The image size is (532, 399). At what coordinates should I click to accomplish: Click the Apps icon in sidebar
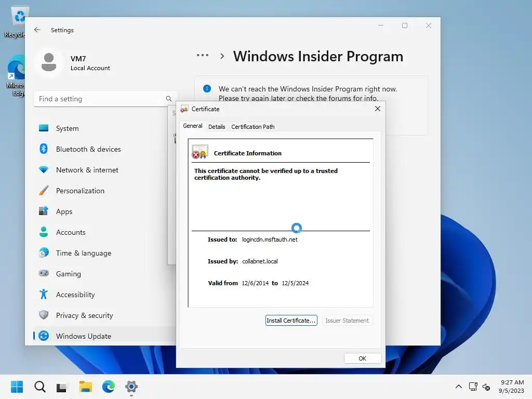click(44, 211)
